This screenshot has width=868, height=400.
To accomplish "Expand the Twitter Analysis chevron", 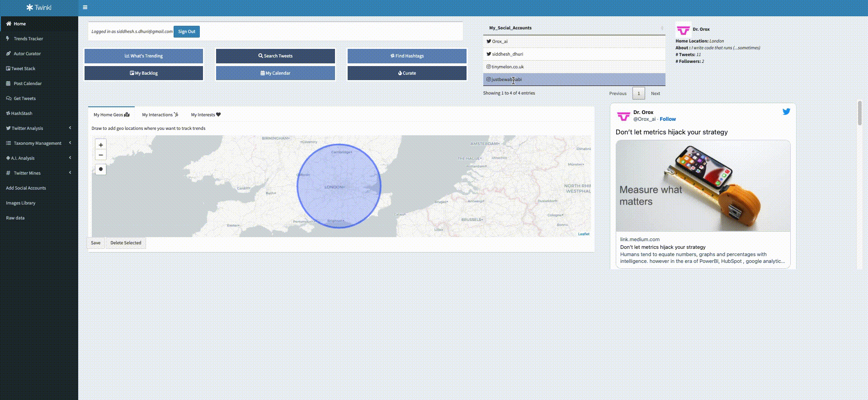I will pos(70,128).
